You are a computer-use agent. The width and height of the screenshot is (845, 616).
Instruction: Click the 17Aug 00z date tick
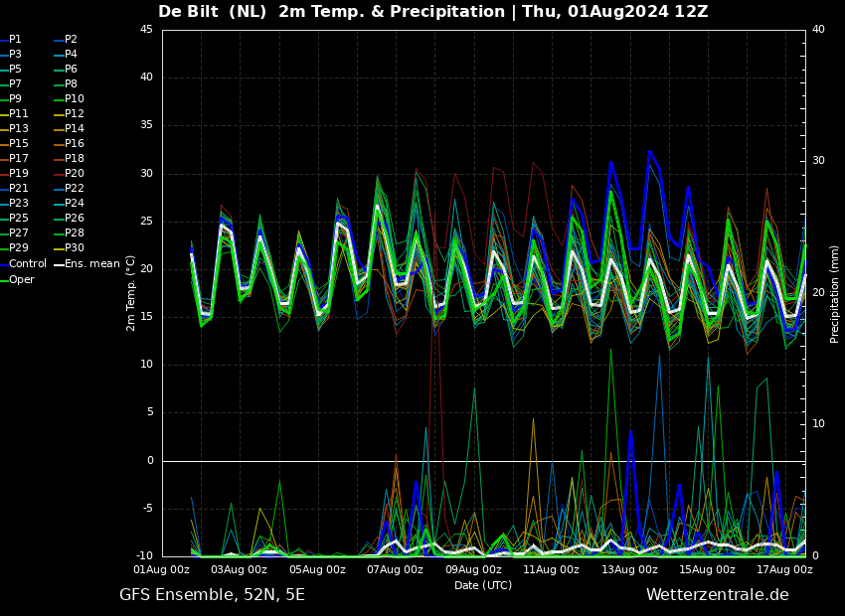click(x=784, y=569)
